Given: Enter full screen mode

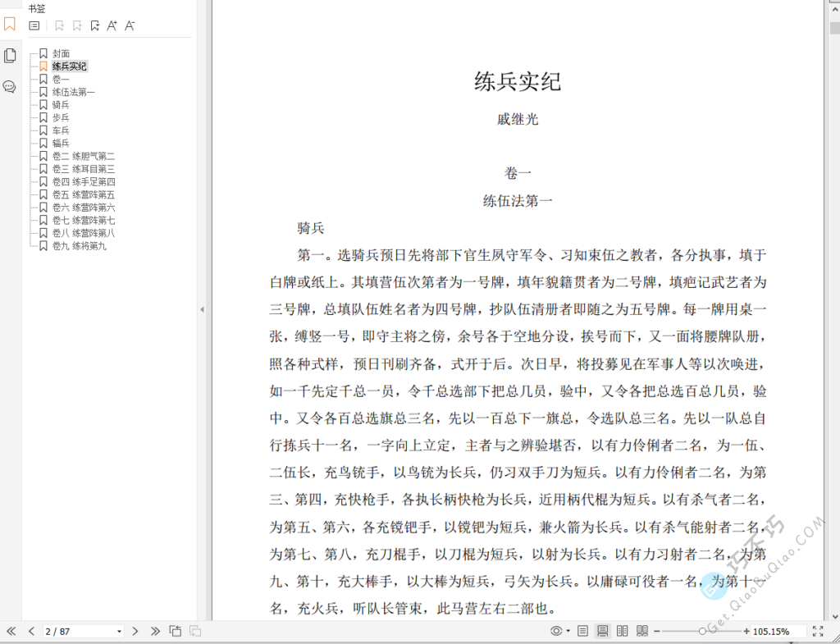Looking at the screenshot, I should pos(817,631).
